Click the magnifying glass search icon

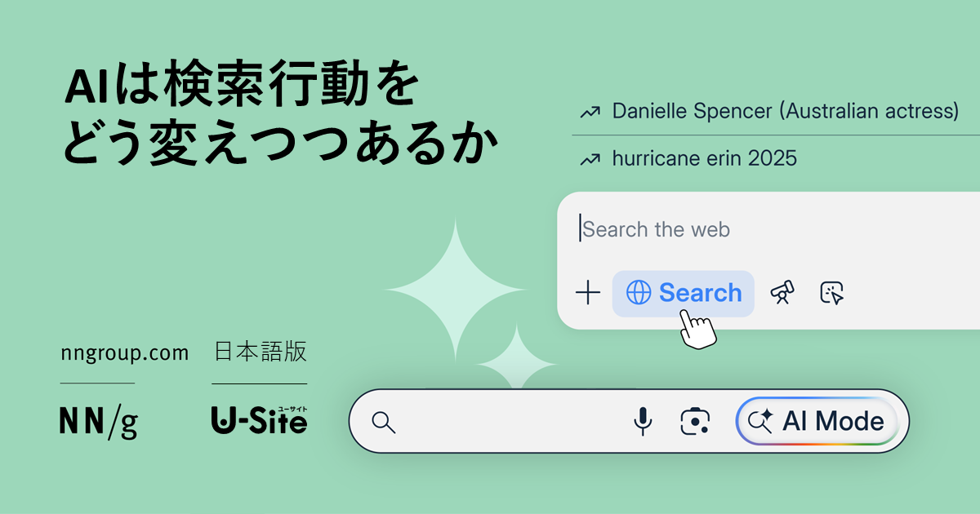pyautogui.click(x=383, y=422)
